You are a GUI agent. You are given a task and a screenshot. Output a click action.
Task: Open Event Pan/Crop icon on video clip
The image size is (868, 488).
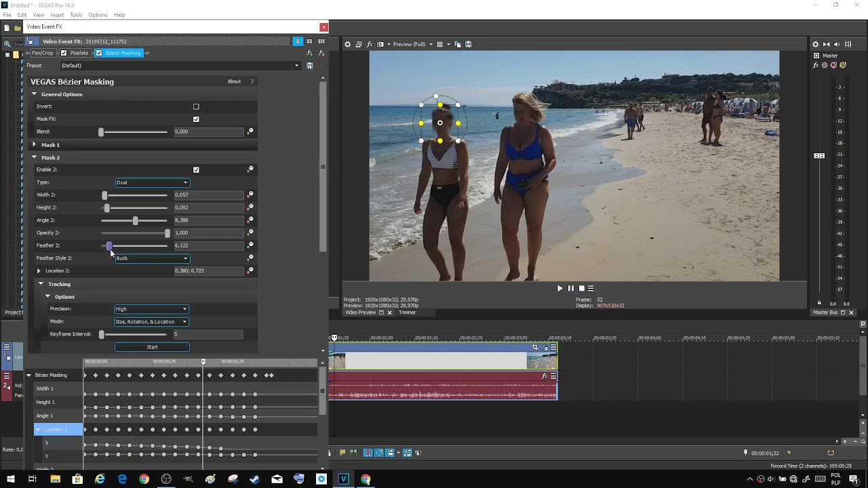coord(535,347)
